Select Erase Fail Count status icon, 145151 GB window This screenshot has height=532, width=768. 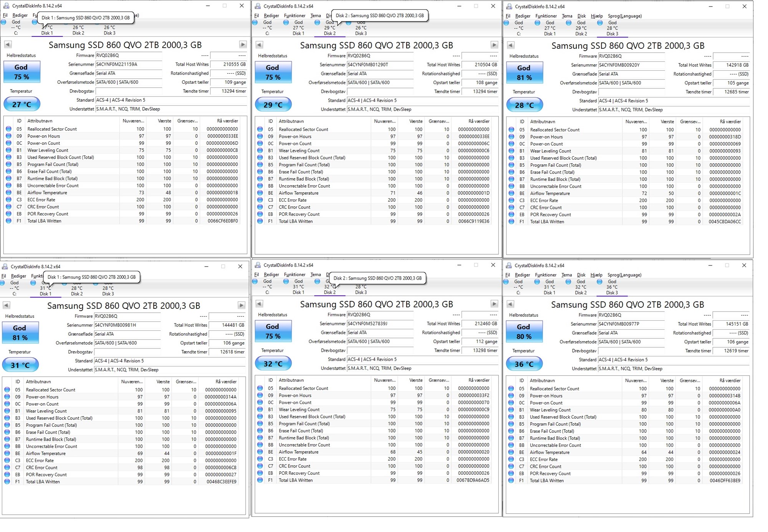coord(511,431)
